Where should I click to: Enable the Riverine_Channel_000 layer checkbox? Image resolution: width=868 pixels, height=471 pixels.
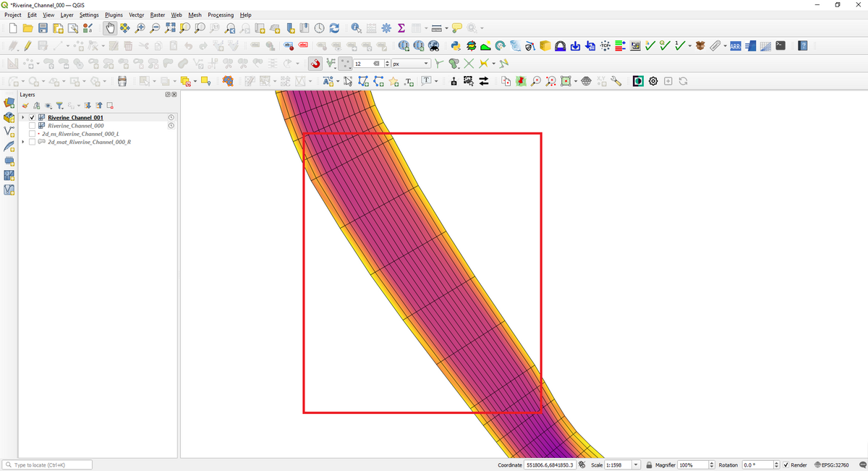[32, 126]
